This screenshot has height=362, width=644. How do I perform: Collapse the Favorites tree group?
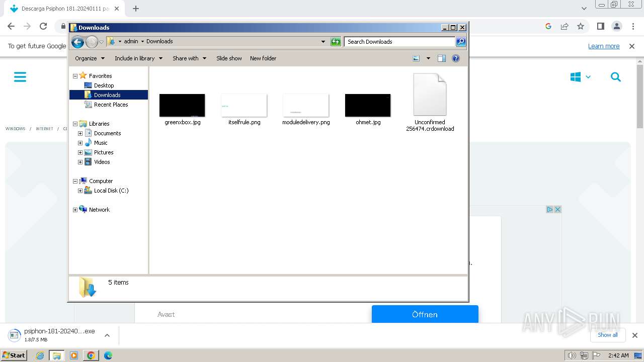(x=75, y=76)
